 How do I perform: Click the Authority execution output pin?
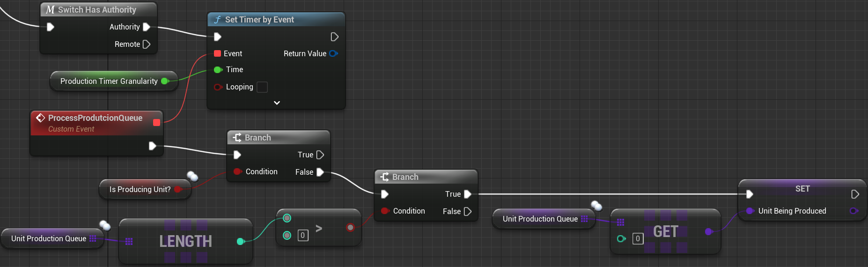tap(147, 27)
